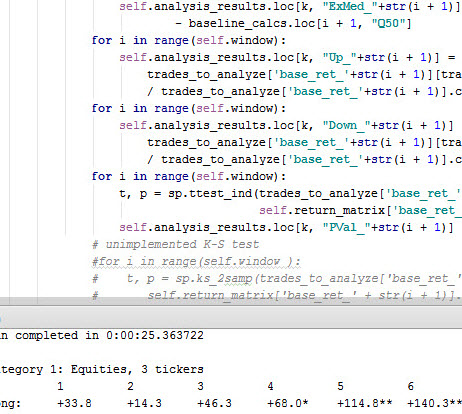The height and width of the screenshot is (414, 462).
Task: Click the "PVal_" string in the code
Action: point(346,228)
